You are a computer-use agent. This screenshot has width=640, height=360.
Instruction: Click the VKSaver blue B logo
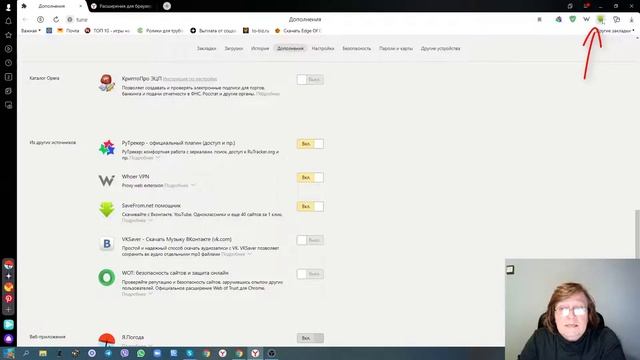[x=107, y=244]
